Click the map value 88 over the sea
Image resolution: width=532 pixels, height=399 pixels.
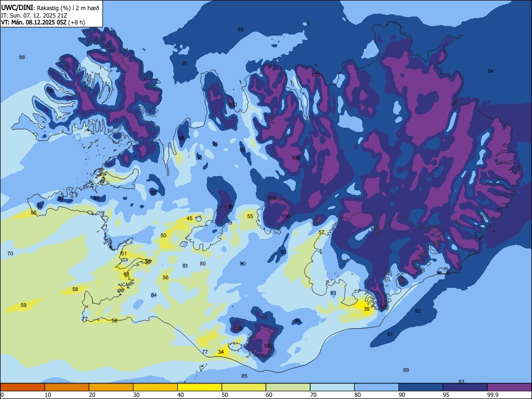coord(22,57)
